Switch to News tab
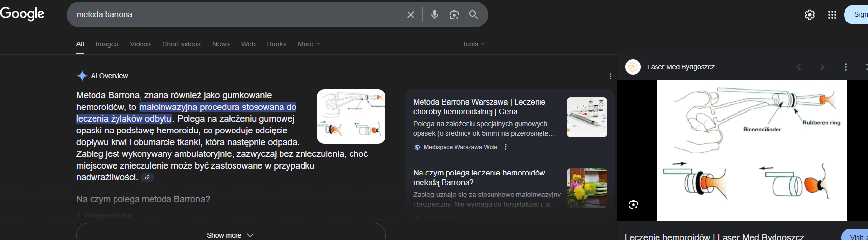Screen dimensions: 868x240 click(221, 44)
